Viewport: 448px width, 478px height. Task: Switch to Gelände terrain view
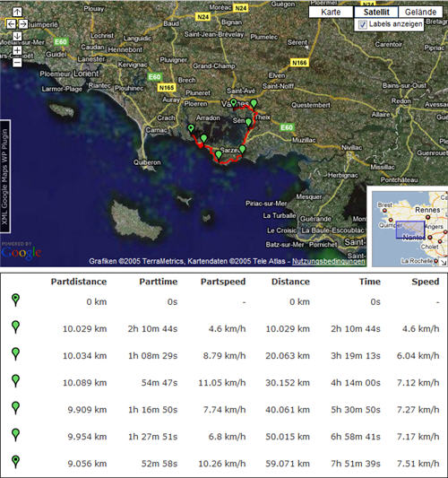[420, 13]
